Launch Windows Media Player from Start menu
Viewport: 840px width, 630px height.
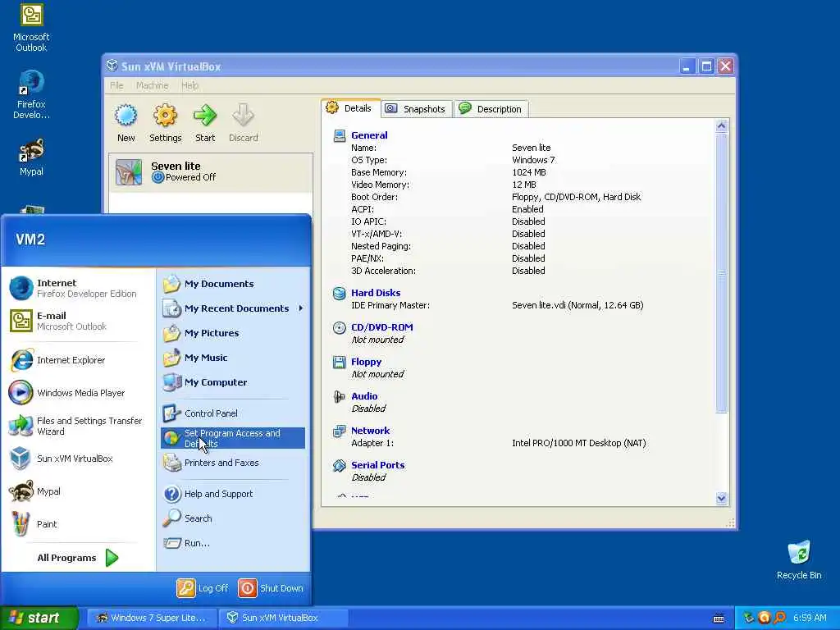(x=78, y=393)
